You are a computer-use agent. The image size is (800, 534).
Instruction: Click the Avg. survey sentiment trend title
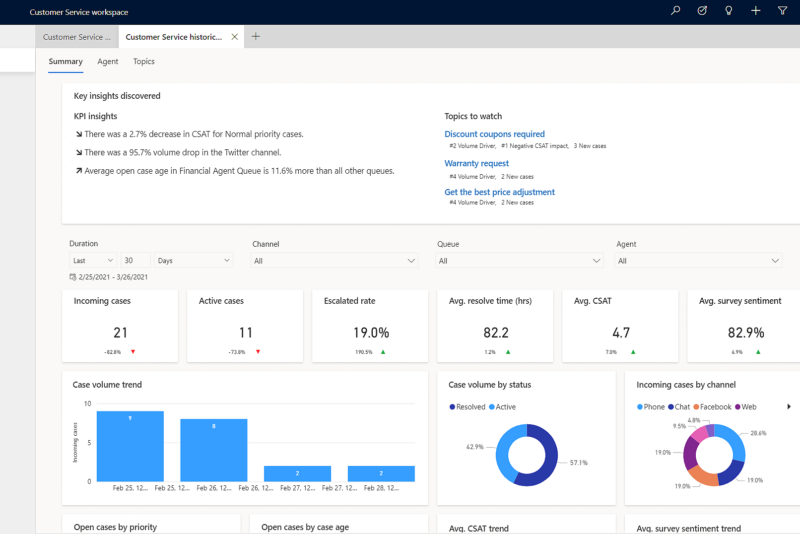(x=689, y=528)
